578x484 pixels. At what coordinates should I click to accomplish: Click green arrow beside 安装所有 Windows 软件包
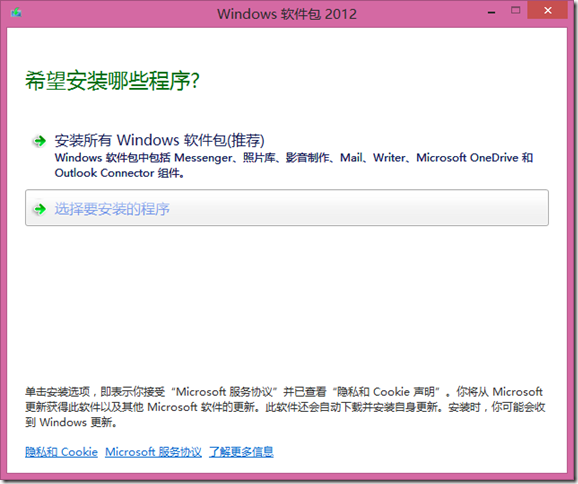(x=39, y=141)
